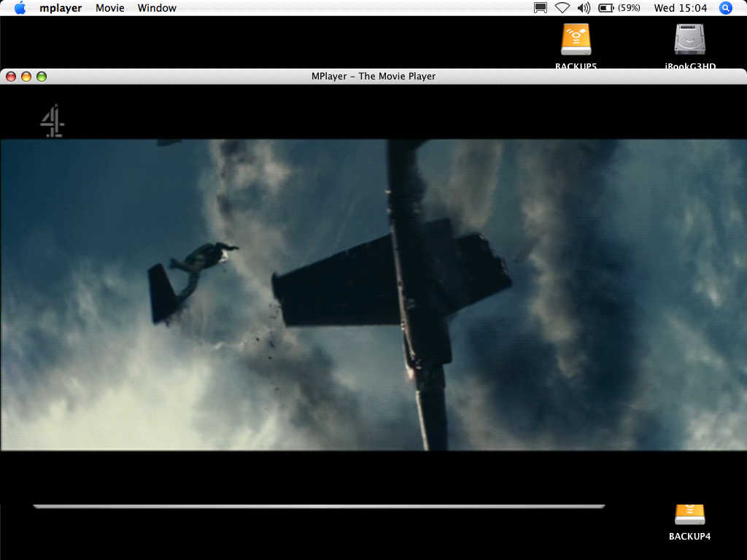Screen dimensions: 747x560
Task: Open the Window menu
Action: (157, 8)
